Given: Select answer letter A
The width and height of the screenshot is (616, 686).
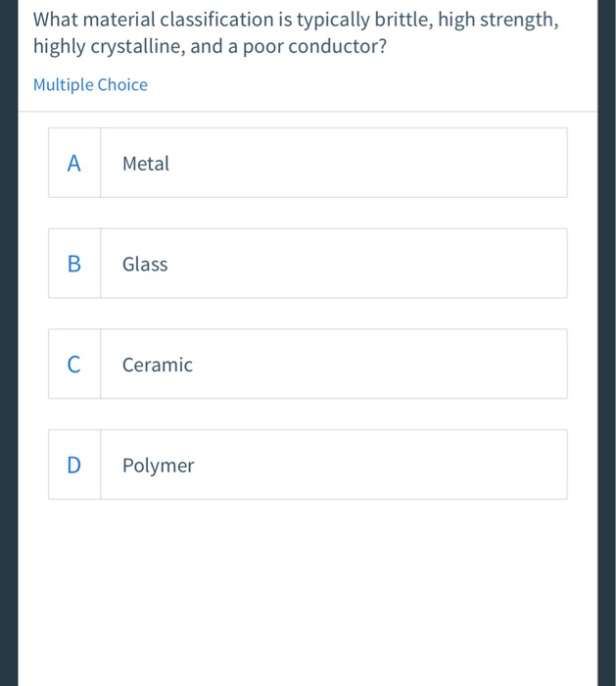Looking at the screenshot, I should [x=74, y=164].
